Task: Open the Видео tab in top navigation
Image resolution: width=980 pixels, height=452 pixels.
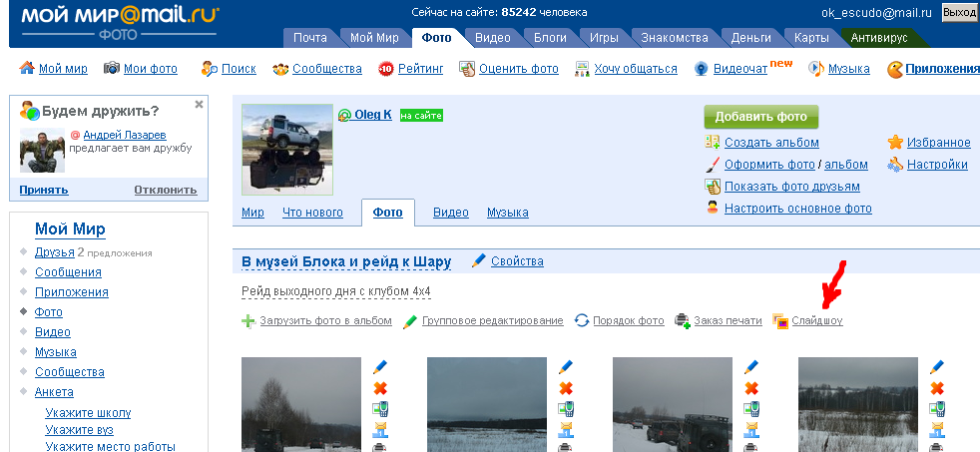Action: point(492,38)
